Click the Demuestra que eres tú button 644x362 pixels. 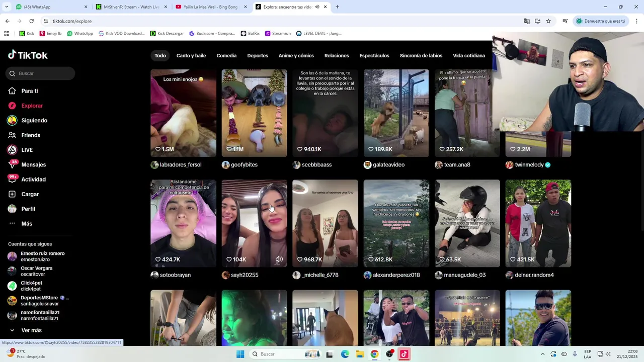coord(601,21)
